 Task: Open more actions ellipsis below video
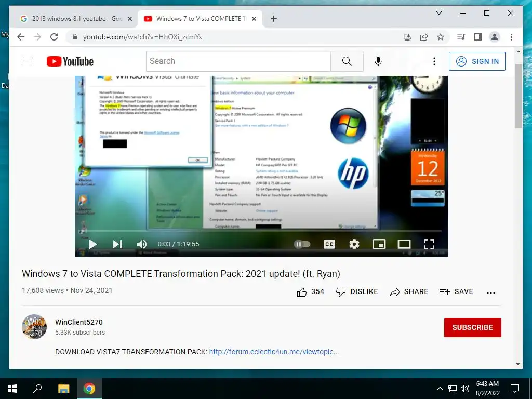[490, 292]
